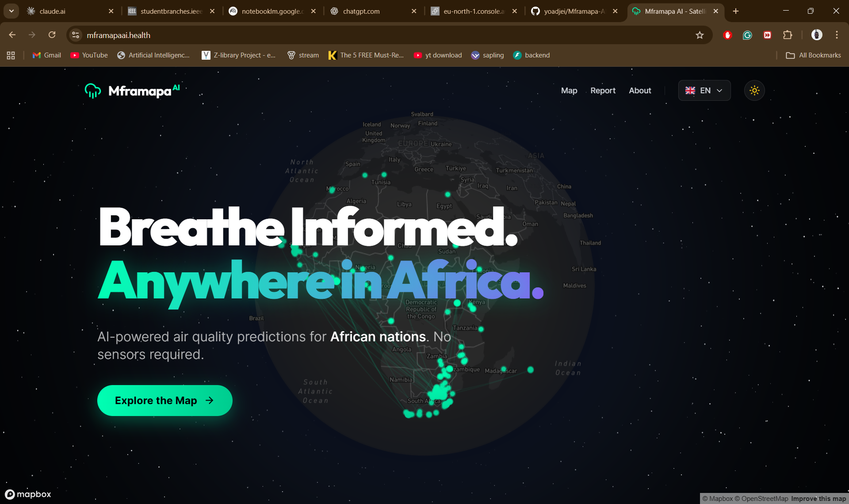Open the tab search dropdown arrow

point(11,11)
